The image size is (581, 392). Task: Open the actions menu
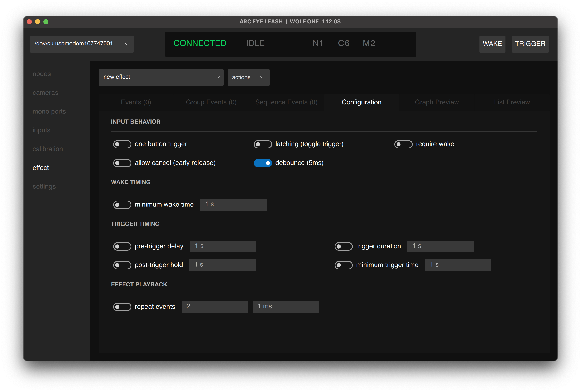click(x=249, y=77)
